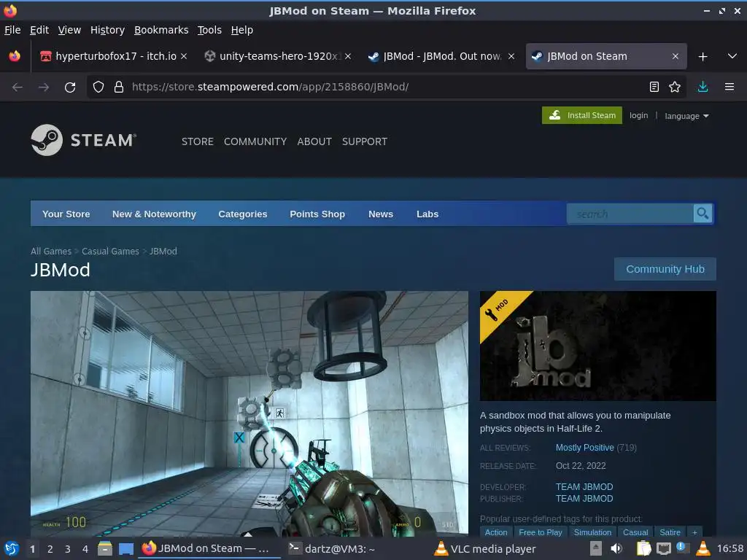The height and width of the screenshot is (560, 747).
Task: Open the News store tab
Action: pyautogui.click(x=381, y=214)
